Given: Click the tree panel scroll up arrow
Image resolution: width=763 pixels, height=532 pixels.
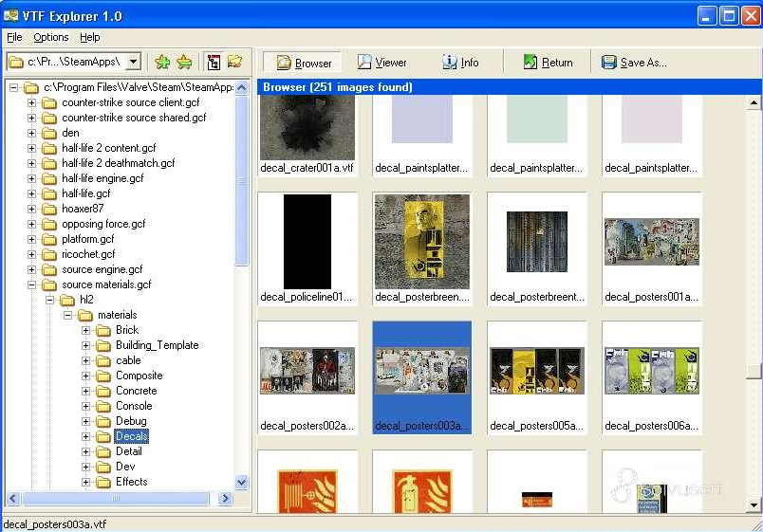Looking at the screenshot, I should (x=241, y=87).
